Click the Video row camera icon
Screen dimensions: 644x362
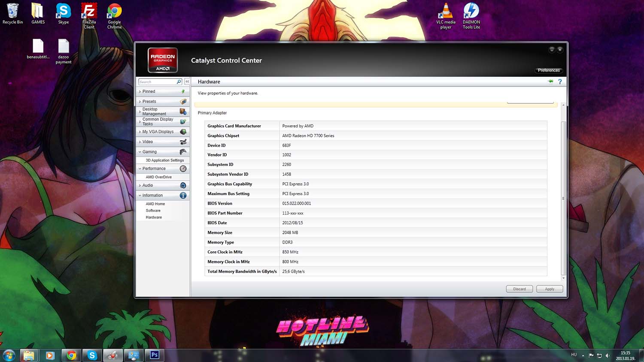(x=183, y=142)
